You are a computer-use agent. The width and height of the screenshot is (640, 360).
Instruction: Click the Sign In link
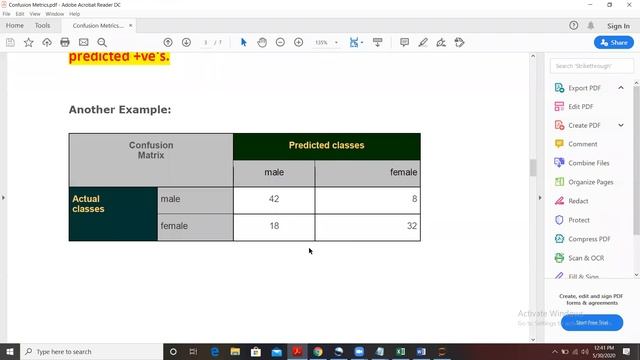click(618, 26)
